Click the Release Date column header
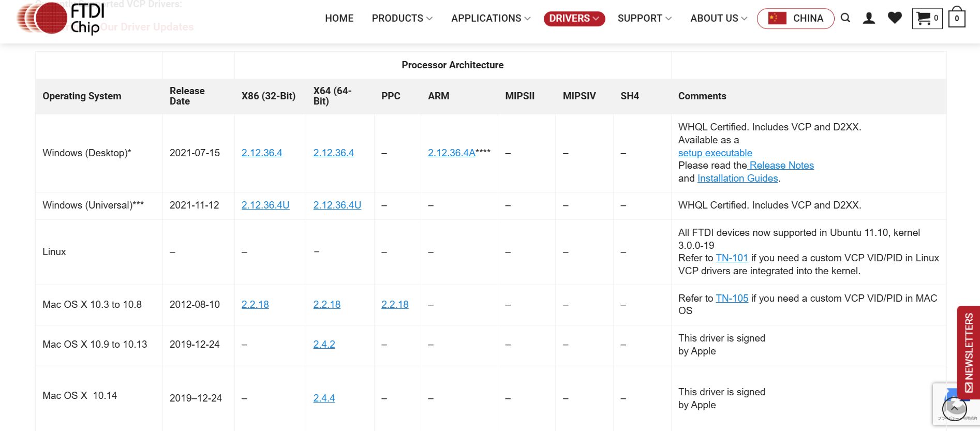This screenshot has width=980, height=431. (x=187, y=96)
